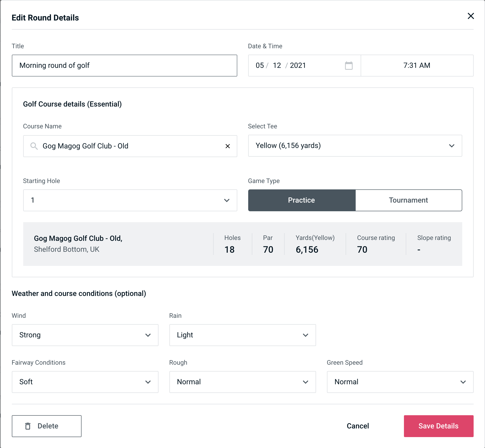
Task: Click the Rough dropdown to change condition
Action: click(x=242, y=382)
